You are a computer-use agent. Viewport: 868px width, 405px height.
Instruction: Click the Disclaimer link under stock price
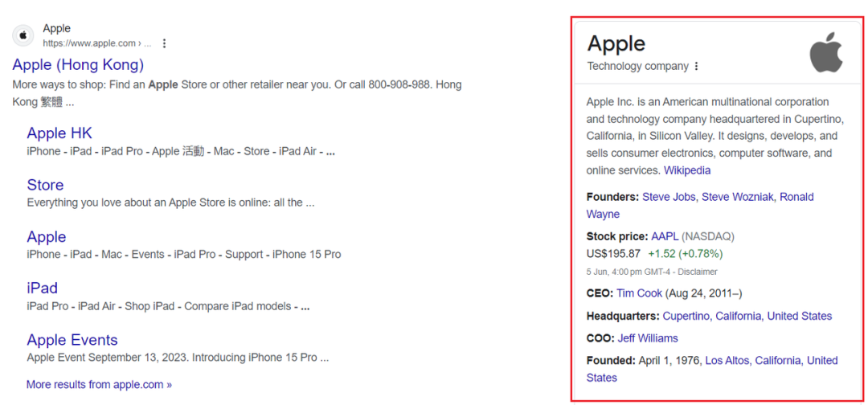[x=698, y=272]
